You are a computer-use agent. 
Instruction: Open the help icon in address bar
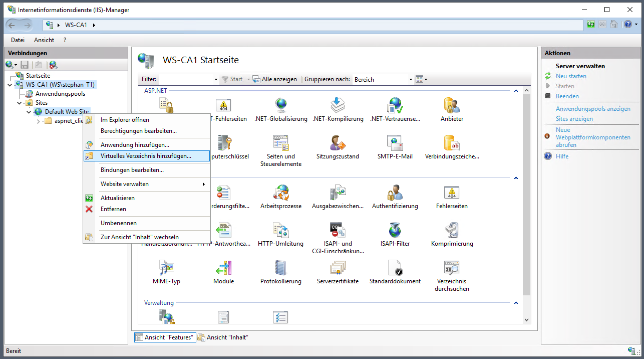628,25
